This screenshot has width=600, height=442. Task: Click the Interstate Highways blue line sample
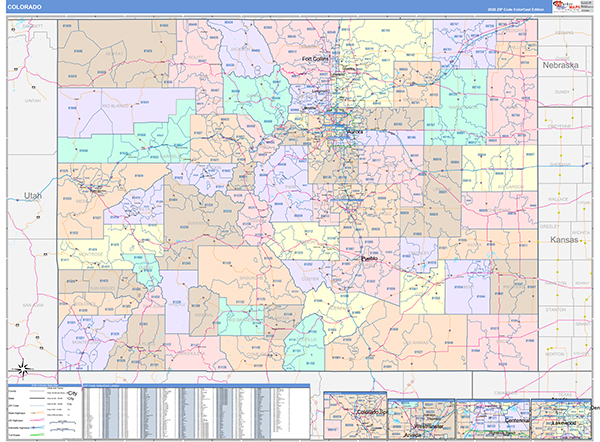(37, 427)
